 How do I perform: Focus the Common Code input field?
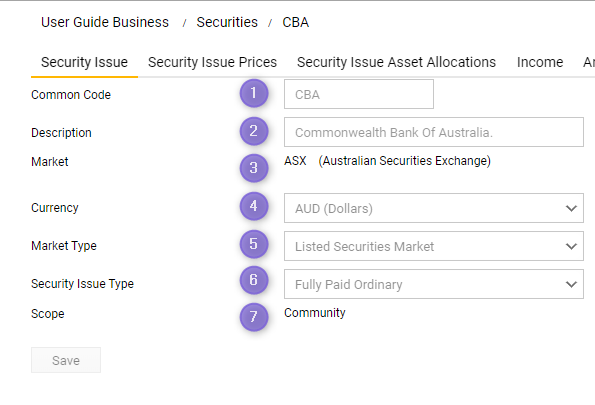click(359, 94)
